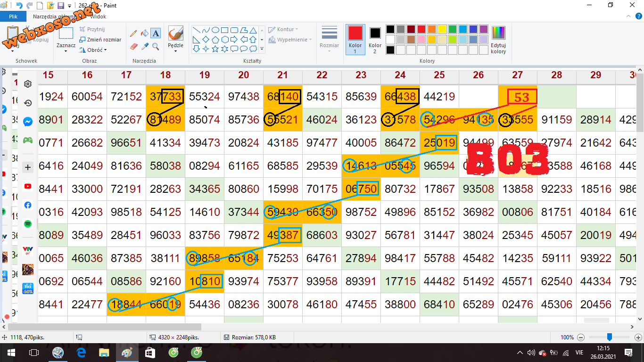Click the Edytuj kolory button
The width and height of the screenshot is (644, 362).
point(498,40)
